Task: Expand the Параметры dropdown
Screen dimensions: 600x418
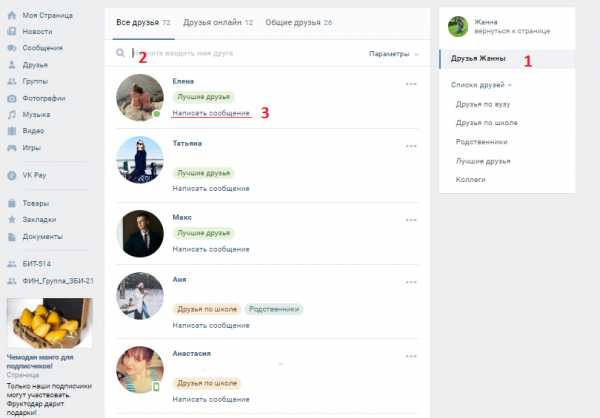Action: [x=394, y=54]
